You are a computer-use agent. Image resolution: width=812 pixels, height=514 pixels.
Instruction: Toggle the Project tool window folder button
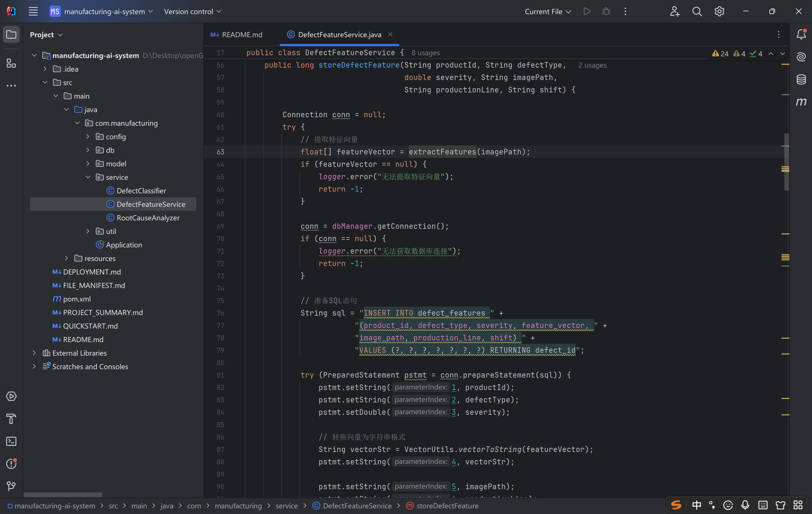click(11, 34)
